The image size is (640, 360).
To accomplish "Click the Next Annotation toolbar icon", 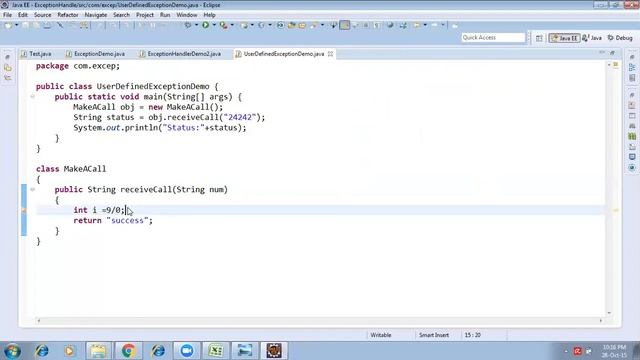I will 333,25.
